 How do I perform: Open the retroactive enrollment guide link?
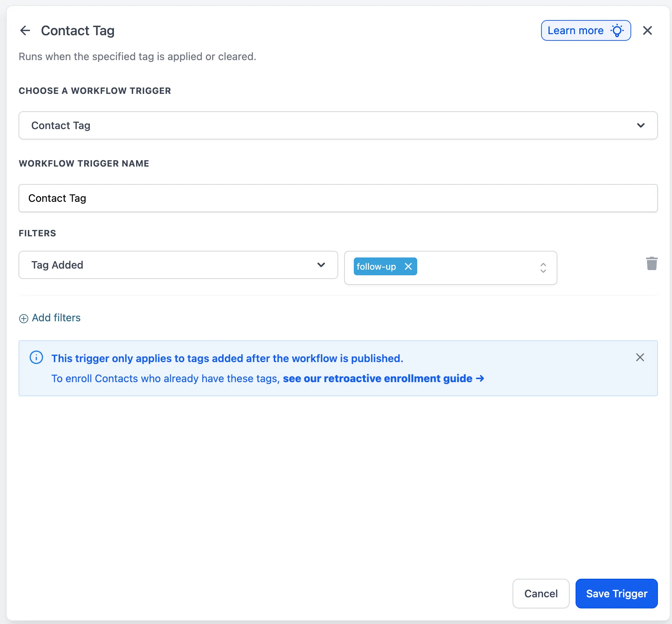click(377, 378)
